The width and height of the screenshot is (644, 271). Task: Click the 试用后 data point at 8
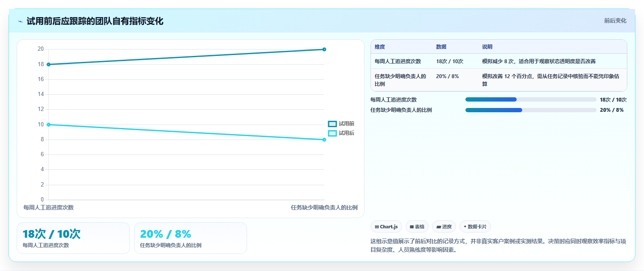click(324, 140)
